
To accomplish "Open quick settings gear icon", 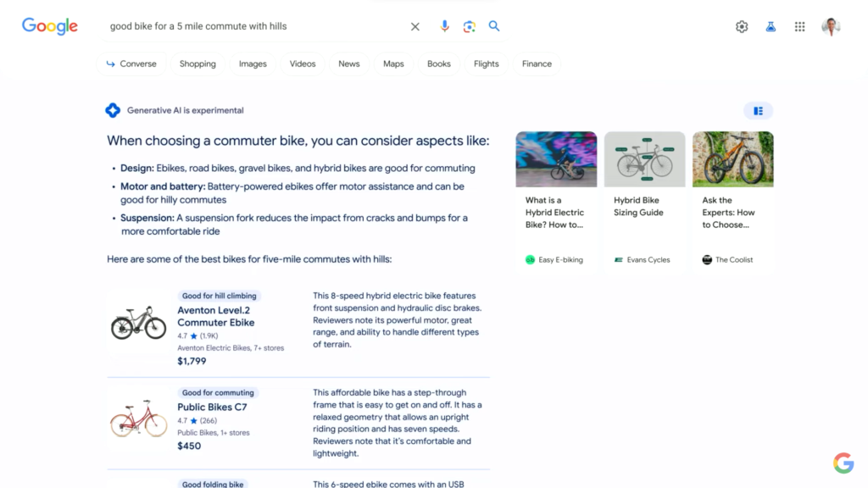I will coord(742,26).
